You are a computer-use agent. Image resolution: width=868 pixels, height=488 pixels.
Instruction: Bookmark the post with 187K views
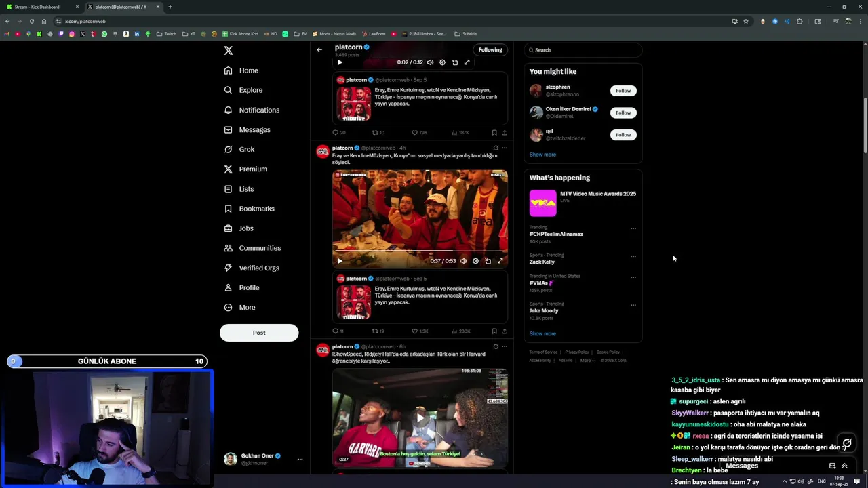tap(494, 133)
